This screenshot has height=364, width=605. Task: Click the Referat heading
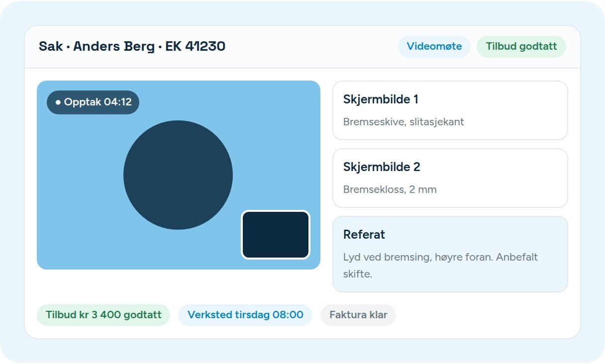click(x=364, y=235)
